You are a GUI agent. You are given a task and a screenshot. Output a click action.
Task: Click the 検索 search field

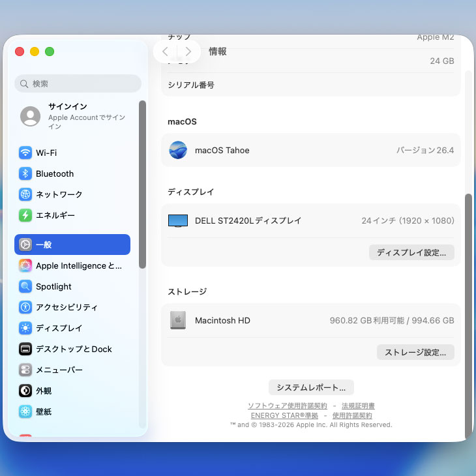point(78,83)
